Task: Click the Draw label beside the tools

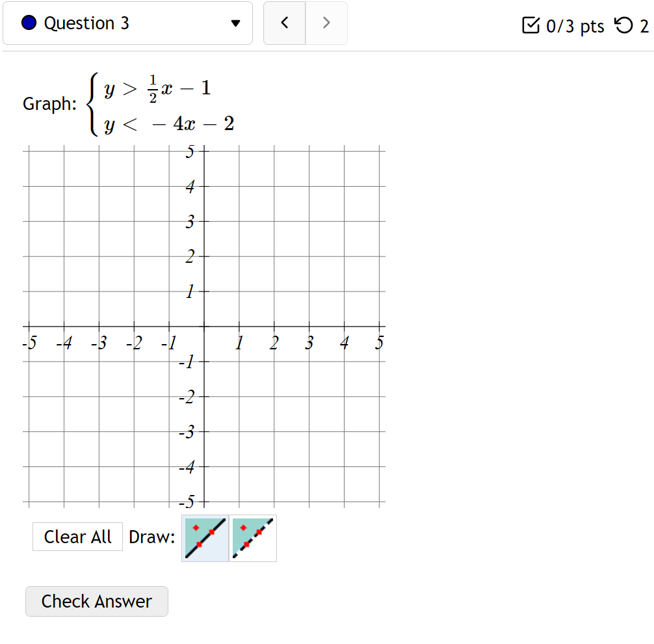Action: pyautogui.click(x=152, y=537)
